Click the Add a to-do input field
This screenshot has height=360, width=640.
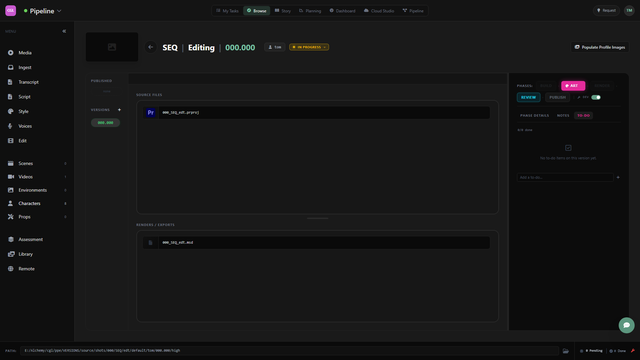point(565,178)
